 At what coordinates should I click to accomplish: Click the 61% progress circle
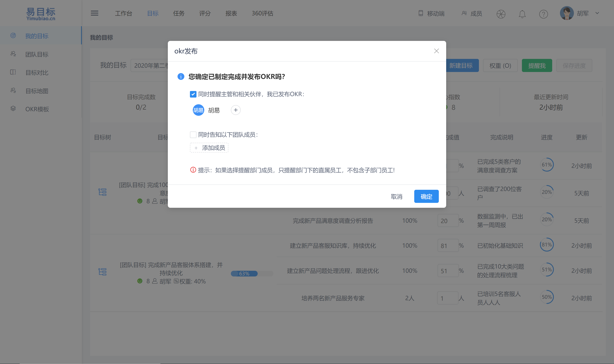point(547,165)
